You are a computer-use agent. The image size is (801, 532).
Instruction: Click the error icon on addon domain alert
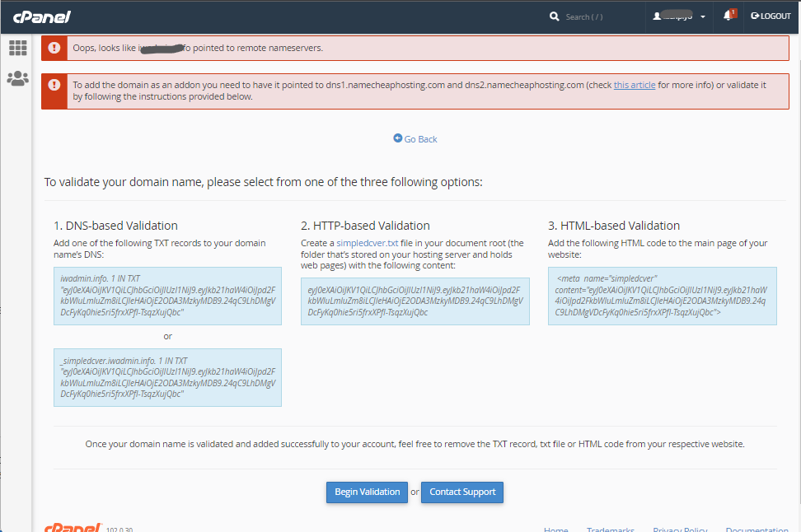(x=54, y=85)
